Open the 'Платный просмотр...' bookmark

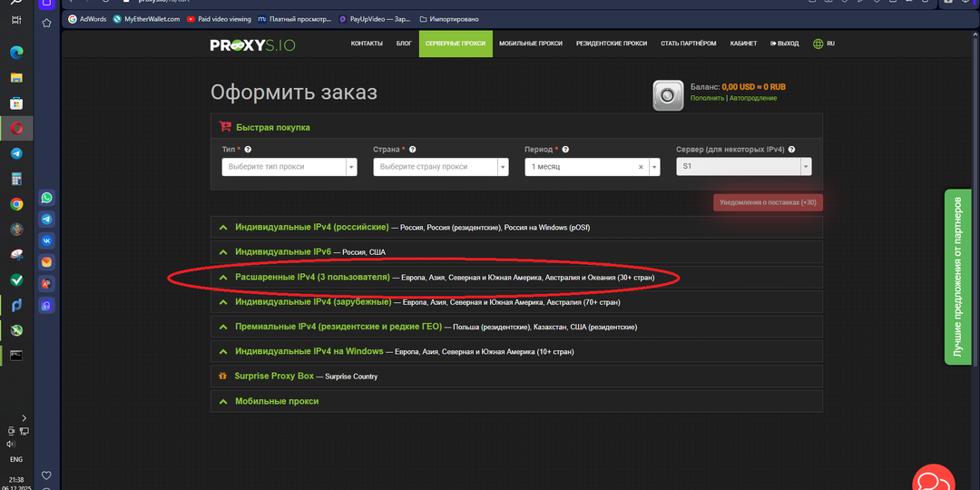[294, 19]
